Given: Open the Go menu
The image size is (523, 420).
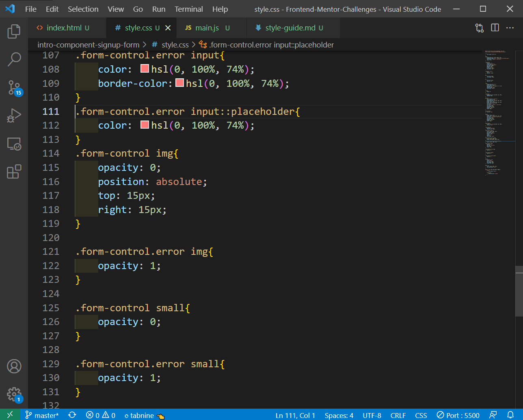Looking at the screenshot, I should (x=138, y=9).
